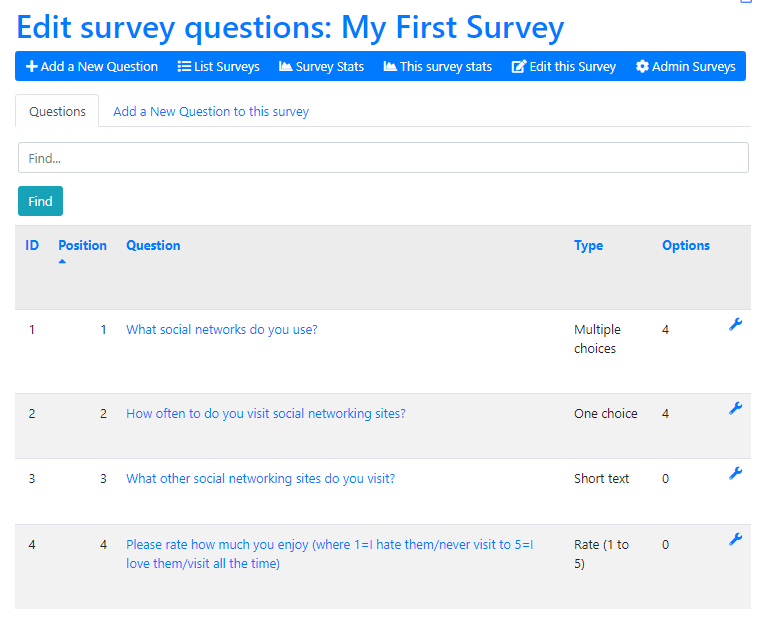Switch to Add a New Question to this survey tab
The height and width of the screenshot is (619, 761).
pyautogui.click(x=211, y=112)
